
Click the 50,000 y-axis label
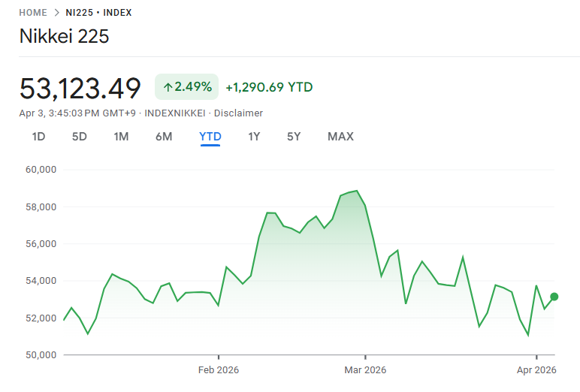pos(41,355)
